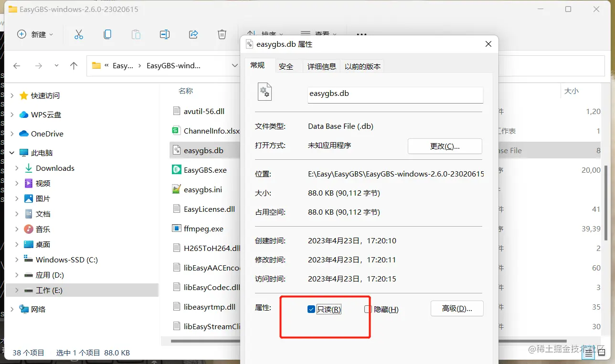Screen dimensions: 615x364
Task: Click the Copy icon in Explorer toolbar
Action: click(107, 34)
